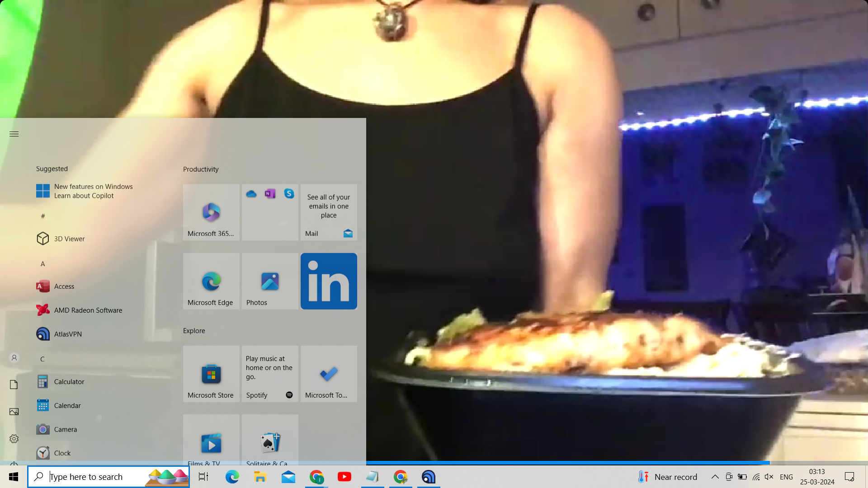Open the notepad-like app on taskbar
The image size is (868, 488).
coord(373,477)
